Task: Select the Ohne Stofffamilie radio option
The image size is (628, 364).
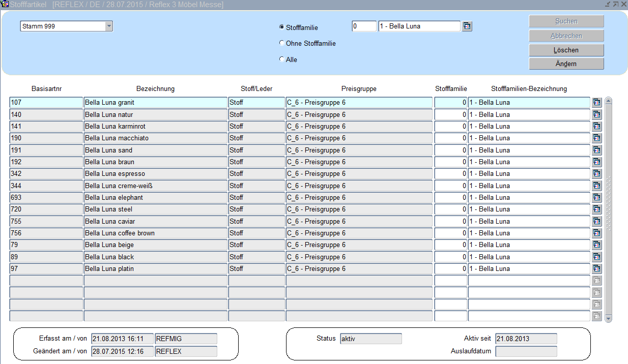Action: (x=282, y=43)
